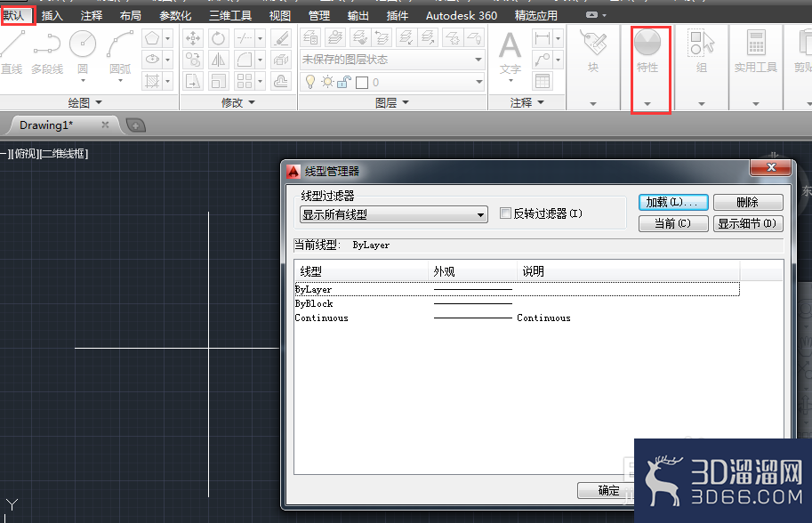Activate the Scale tool

point(219,81)
